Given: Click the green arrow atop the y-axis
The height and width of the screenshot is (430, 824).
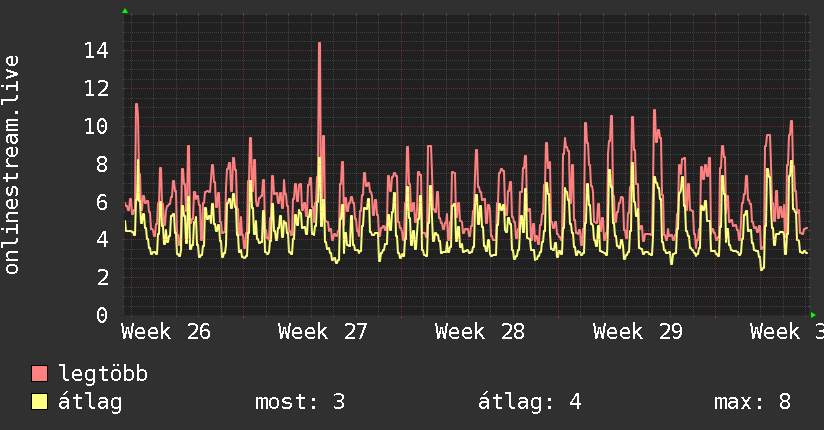Looking at the screenshot, I should coord(125,11).
